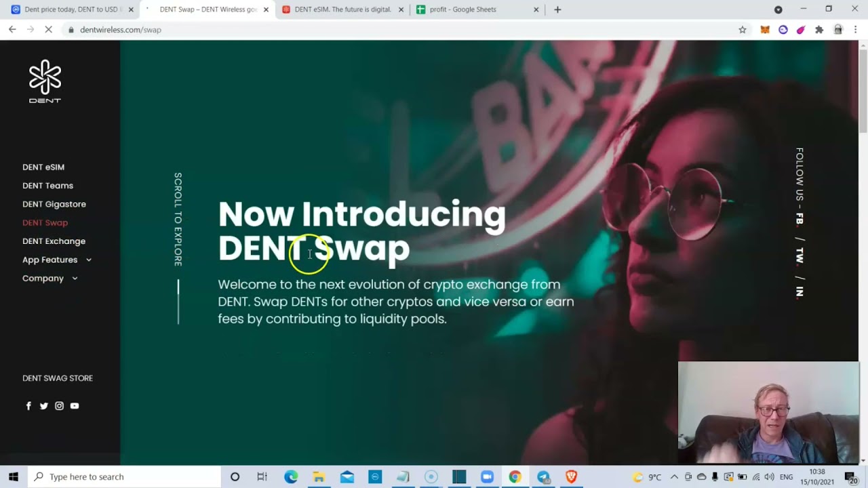This screenshot has width=868, height=488.
Task: Open the action center notifications icon
Action: 850,477
